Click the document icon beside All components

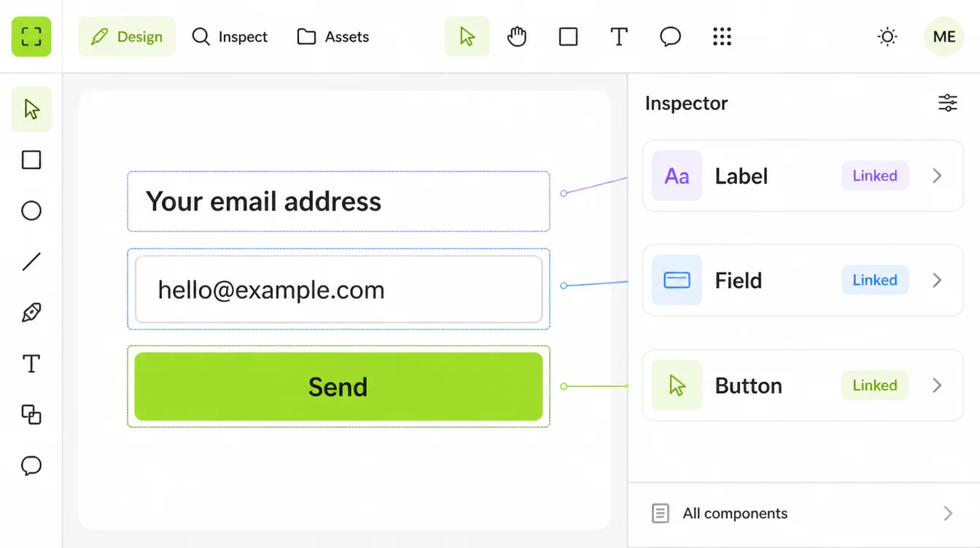click(x=660, y=513)
